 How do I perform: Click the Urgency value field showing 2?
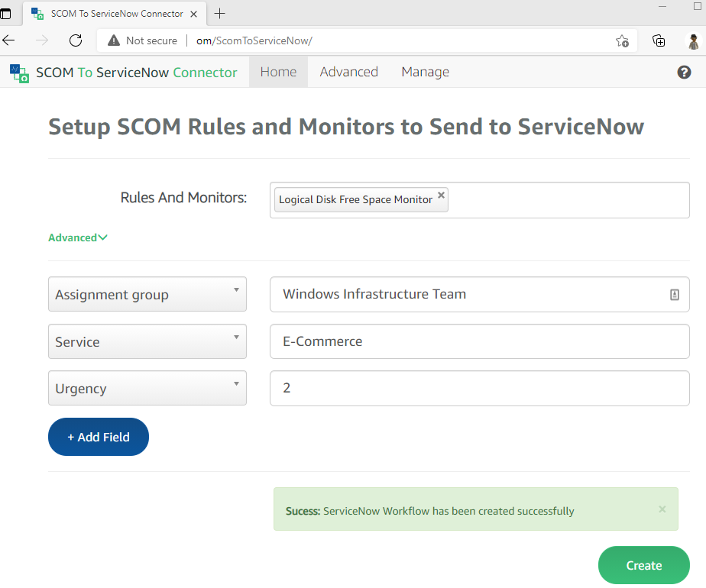click(x=480, y=388)
